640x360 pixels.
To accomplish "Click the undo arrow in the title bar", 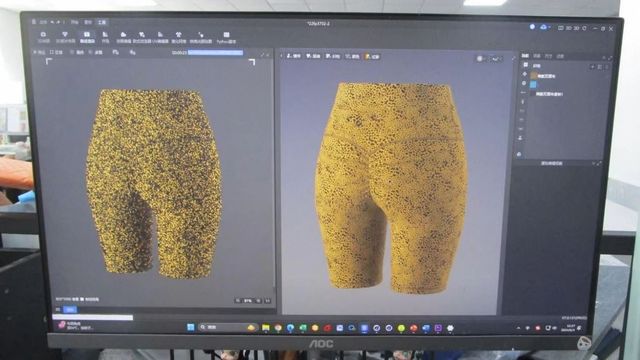I will (x=52, y=22).
